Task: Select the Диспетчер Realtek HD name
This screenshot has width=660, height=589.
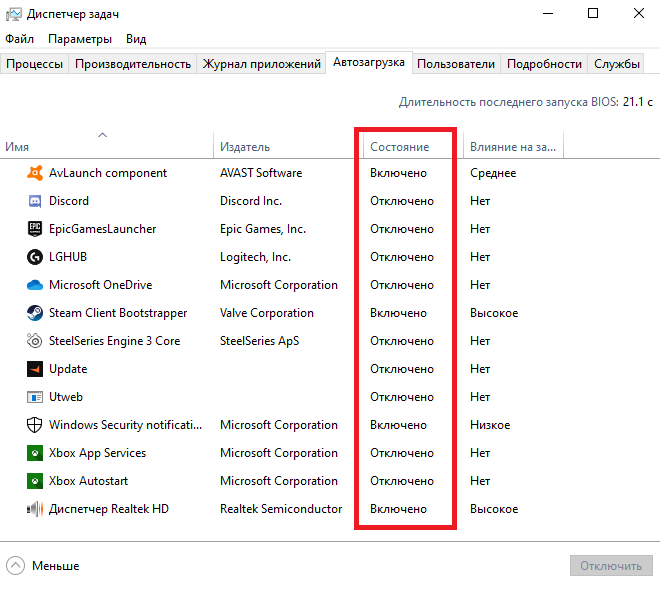Action: [x=109, y=509]
